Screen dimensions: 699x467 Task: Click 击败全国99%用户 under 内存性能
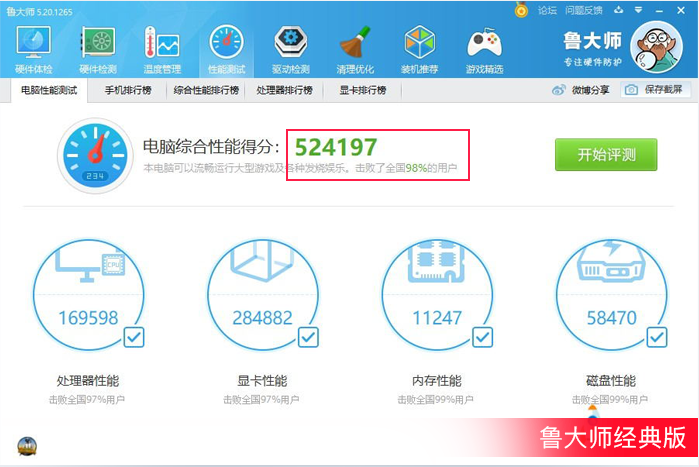(436, 400)
